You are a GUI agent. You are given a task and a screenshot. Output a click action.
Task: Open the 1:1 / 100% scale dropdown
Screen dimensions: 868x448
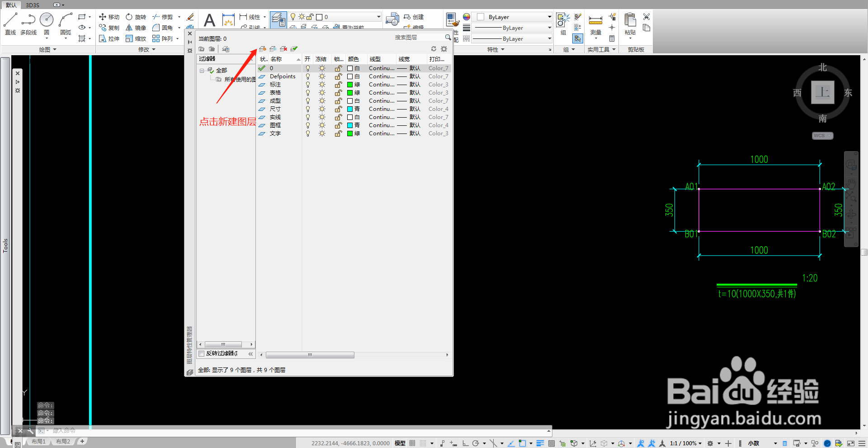click(x=686, y=443)
